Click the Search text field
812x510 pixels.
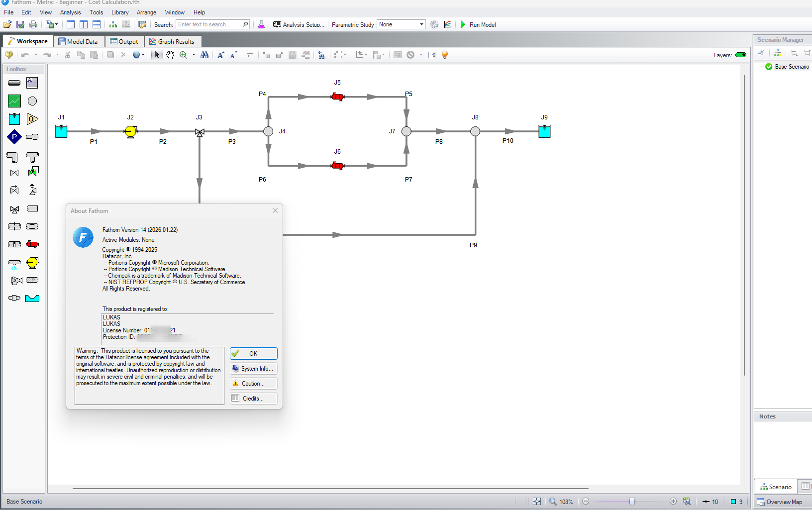209,24
